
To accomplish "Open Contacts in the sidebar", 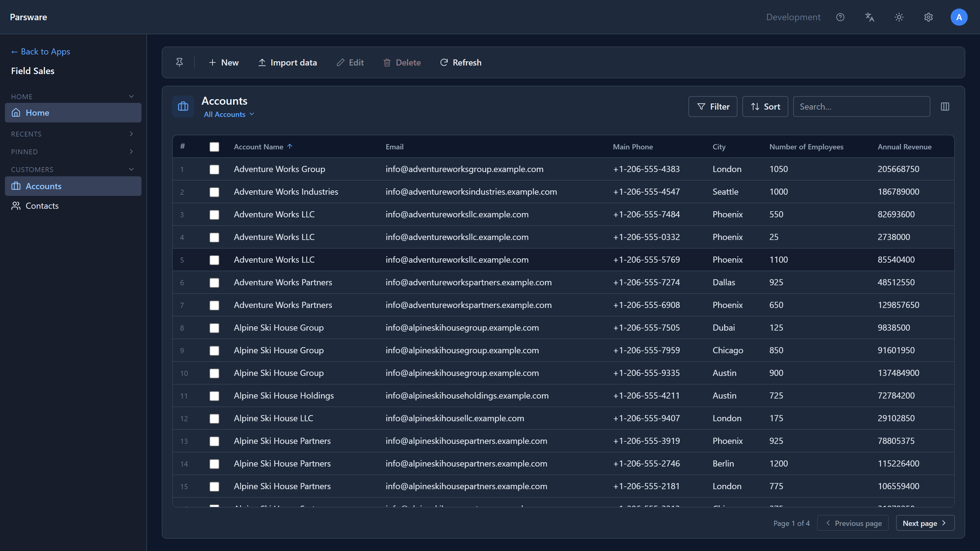I will [x=73, y=206].
